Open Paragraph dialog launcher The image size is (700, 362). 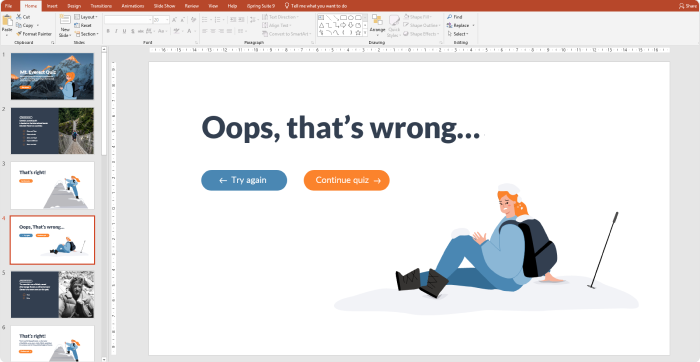coord(312,42)
